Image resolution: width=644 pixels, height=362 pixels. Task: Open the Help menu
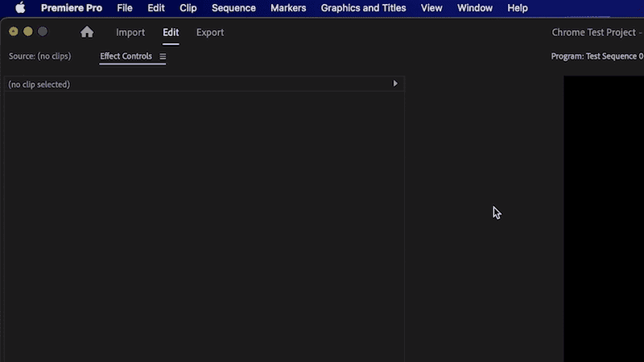point(518,8)
